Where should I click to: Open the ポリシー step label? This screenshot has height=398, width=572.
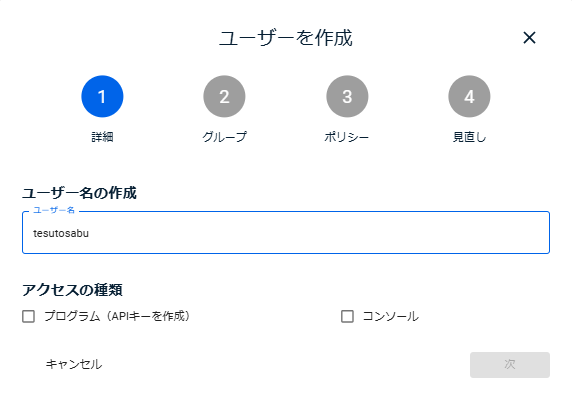coord(347,137)
